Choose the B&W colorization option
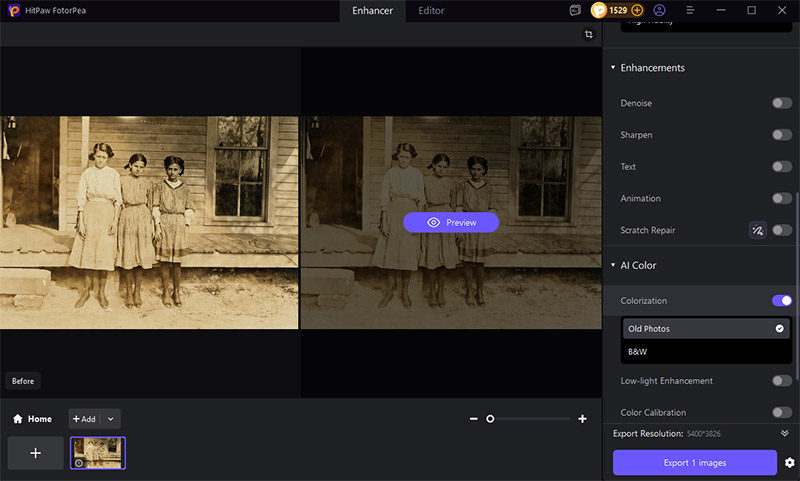 point(706,351)
